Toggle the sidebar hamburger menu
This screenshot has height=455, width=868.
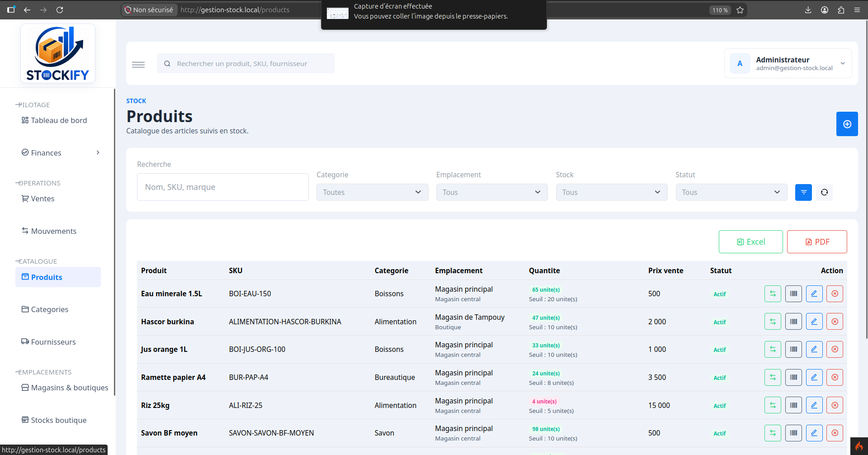[138, 64]
